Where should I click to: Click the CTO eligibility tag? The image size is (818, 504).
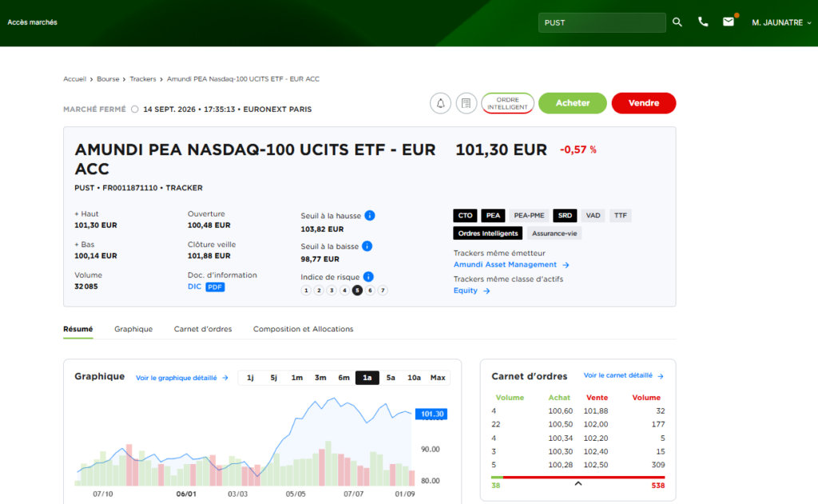click(x=465, y=216)
